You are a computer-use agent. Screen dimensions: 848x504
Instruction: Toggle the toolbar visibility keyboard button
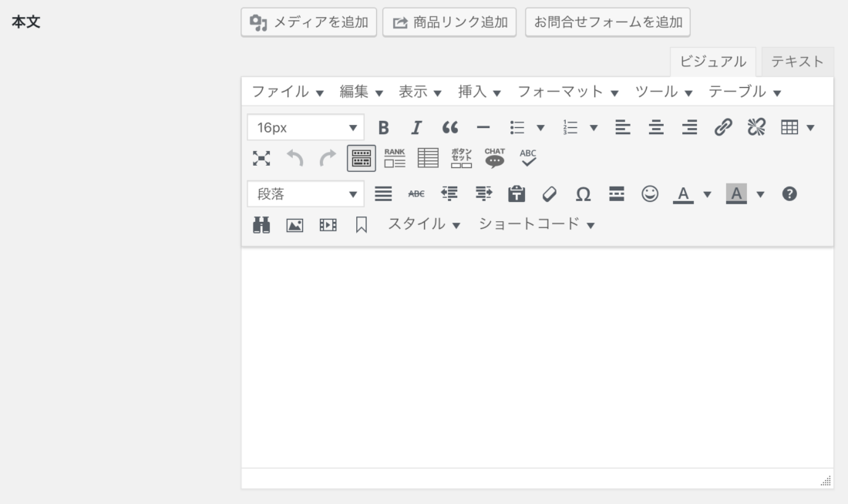tap(362, 158)
